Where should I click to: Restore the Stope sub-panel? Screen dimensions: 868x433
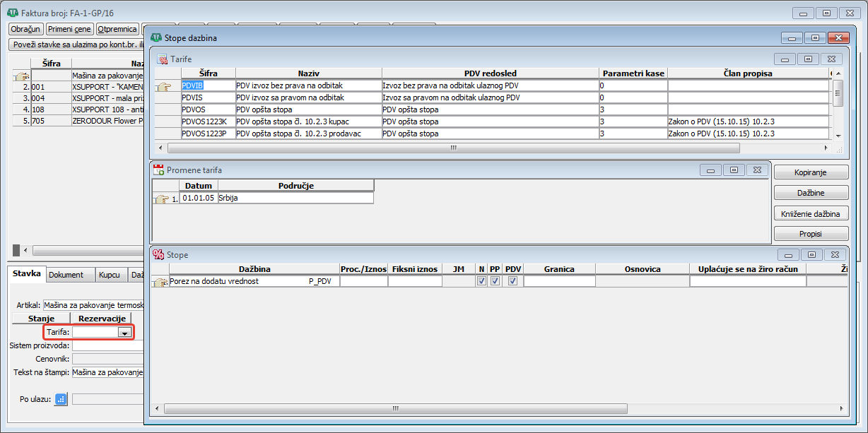812,255
